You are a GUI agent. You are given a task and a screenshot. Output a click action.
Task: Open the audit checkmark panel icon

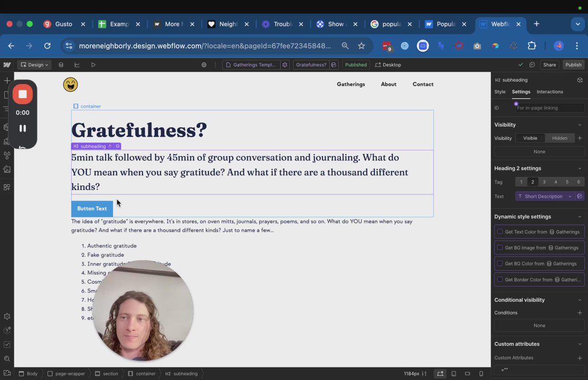coord(7,345)
